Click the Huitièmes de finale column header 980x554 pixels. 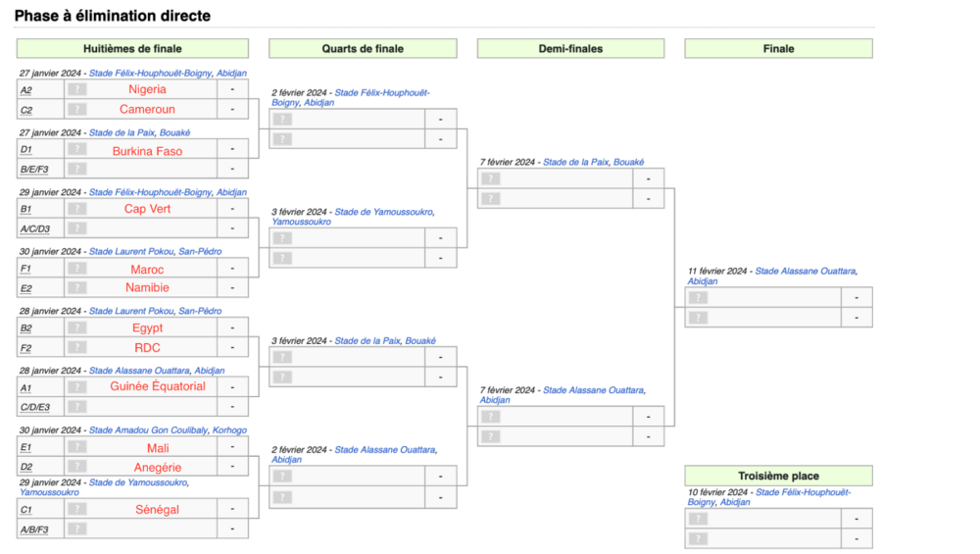coord(132,49)
